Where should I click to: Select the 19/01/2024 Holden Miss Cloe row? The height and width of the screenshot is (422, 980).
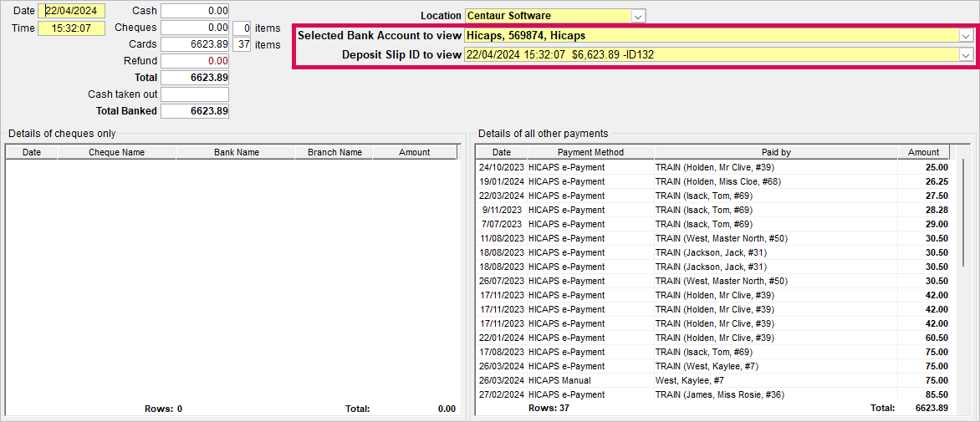[712, 181]
